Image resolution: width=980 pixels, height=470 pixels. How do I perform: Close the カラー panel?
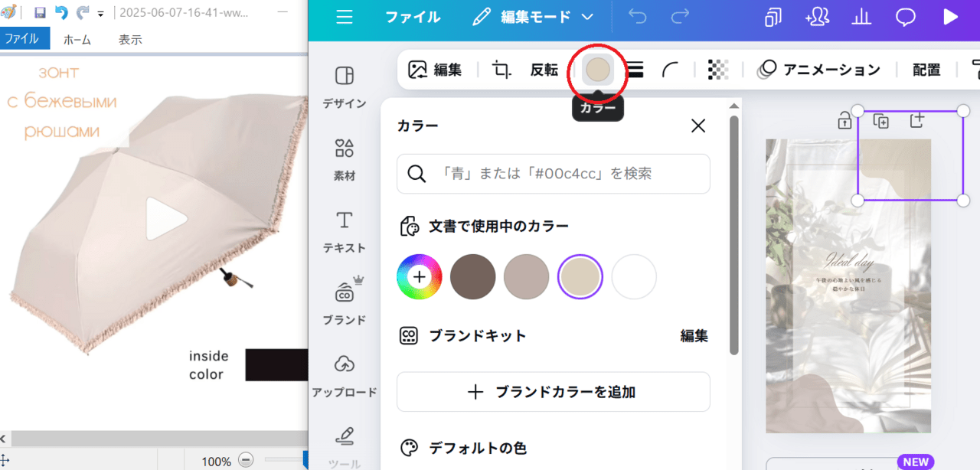[698, 126]
